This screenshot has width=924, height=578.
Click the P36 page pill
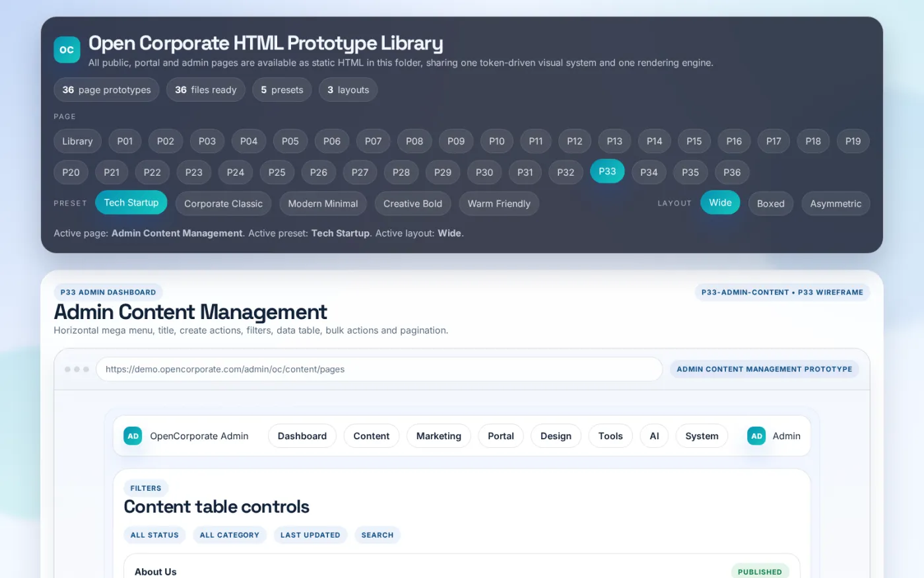coord(732,172)
